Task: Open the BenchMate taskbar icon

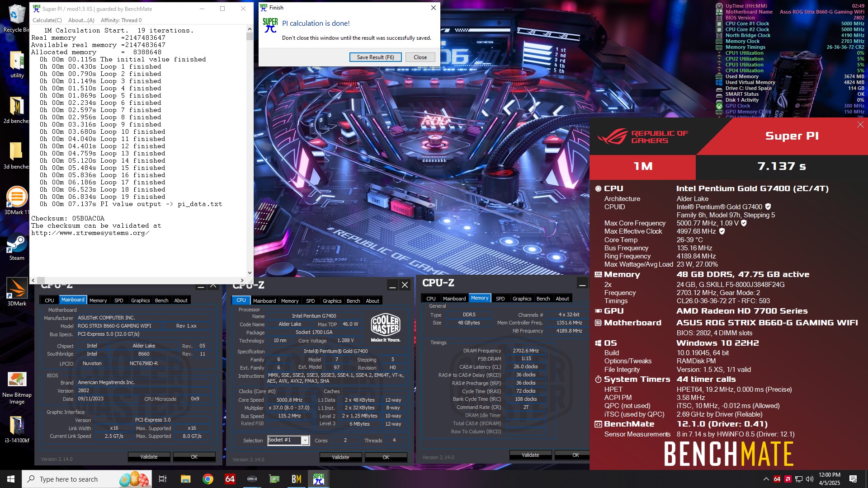Action: coord(297,479)
